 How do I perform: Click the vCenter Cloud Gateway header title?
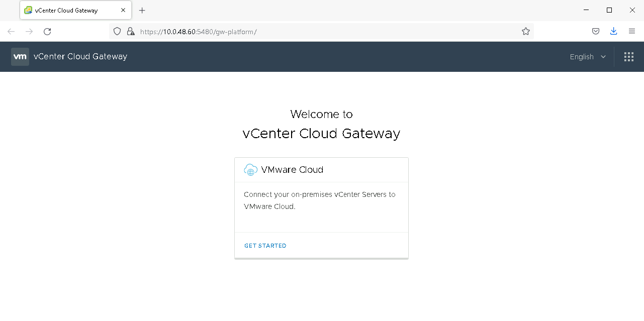pyautogui.click(x=80, y=57)
